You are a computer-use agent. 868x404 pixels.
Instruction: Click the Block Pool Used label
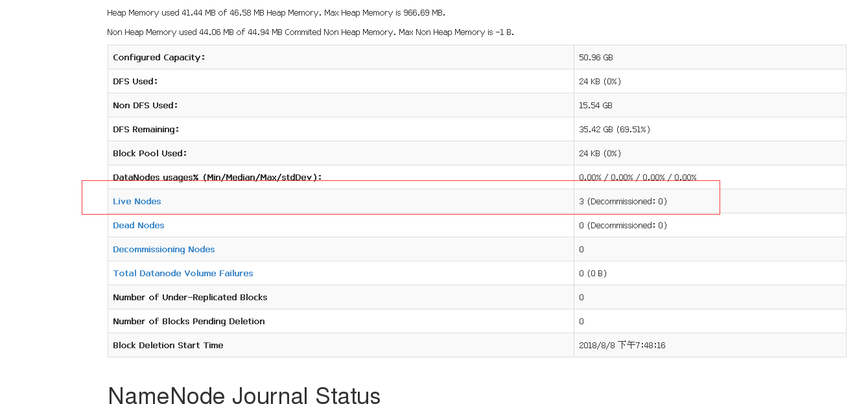tap(150, 154)
